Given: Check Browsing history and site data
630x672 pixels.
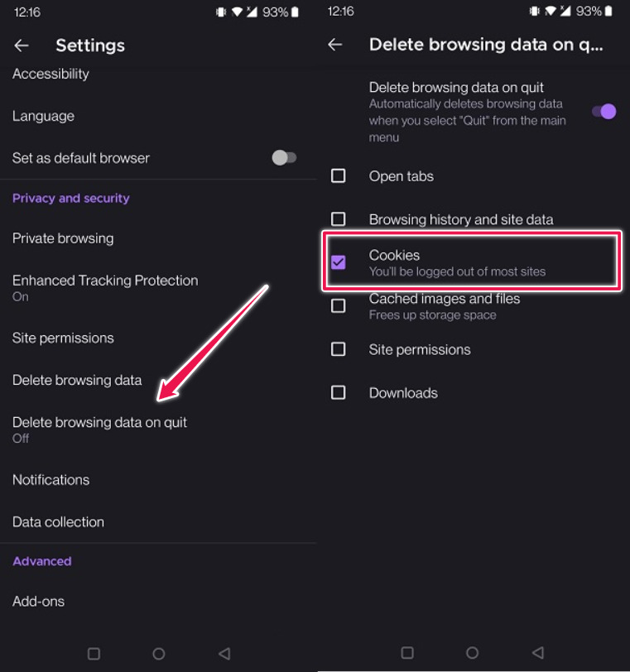Looking at the screenshot, I should click(339, 219).
